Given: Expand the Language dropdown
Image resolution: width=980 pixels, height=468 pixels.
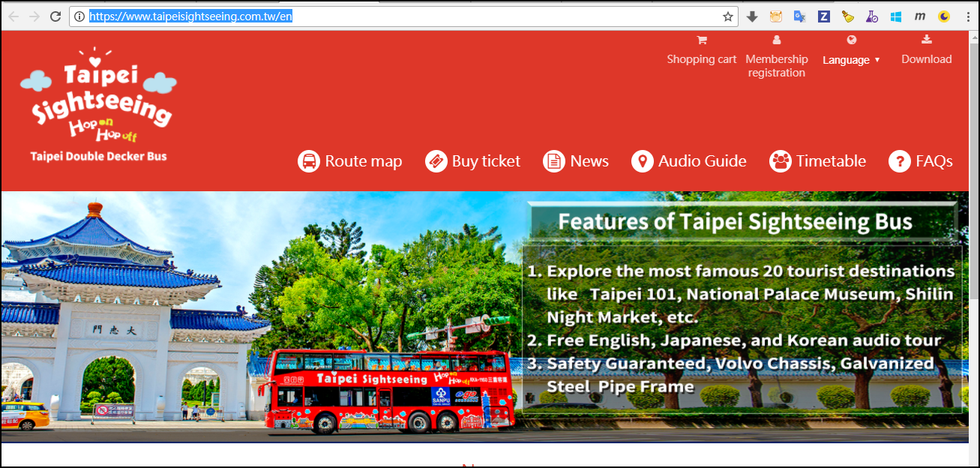Looking at the screenshot, I should coord(851,60).
